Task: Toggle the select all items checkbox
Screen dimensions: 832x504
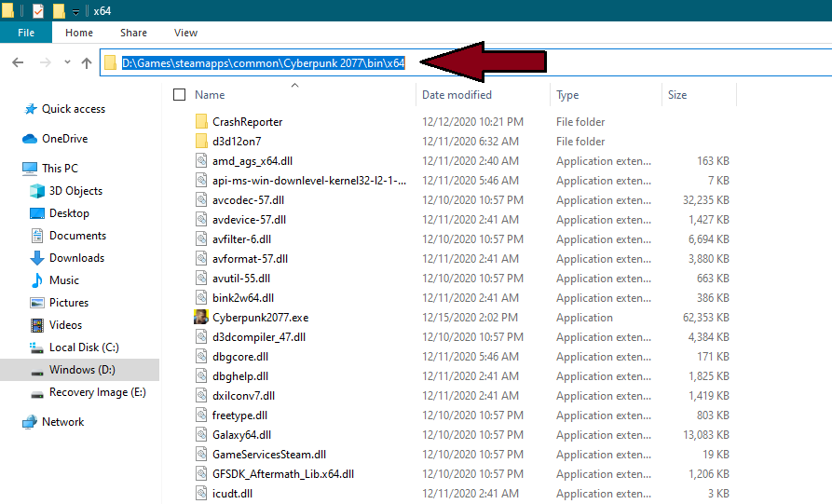Action: pyautogui.click(x=179, y=94)
